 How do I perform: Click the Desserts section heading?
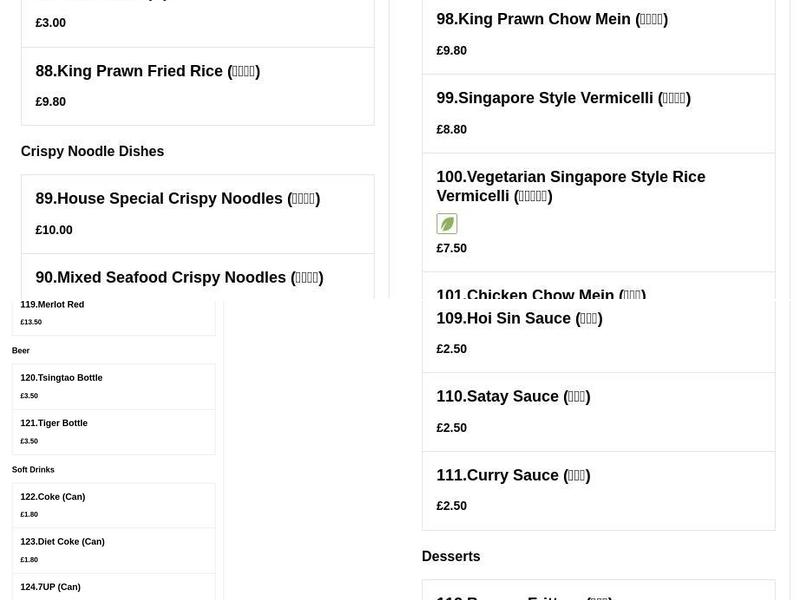[x=451, y=556]
